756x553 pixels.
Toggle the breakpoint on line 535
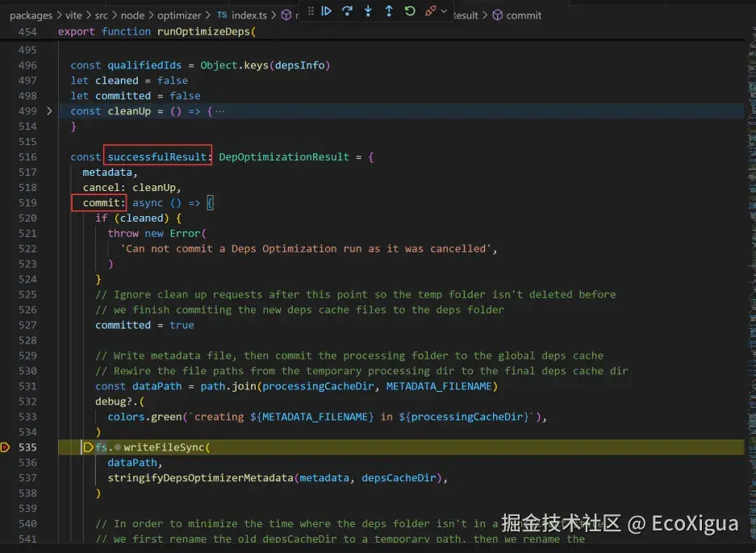(6, 447)
